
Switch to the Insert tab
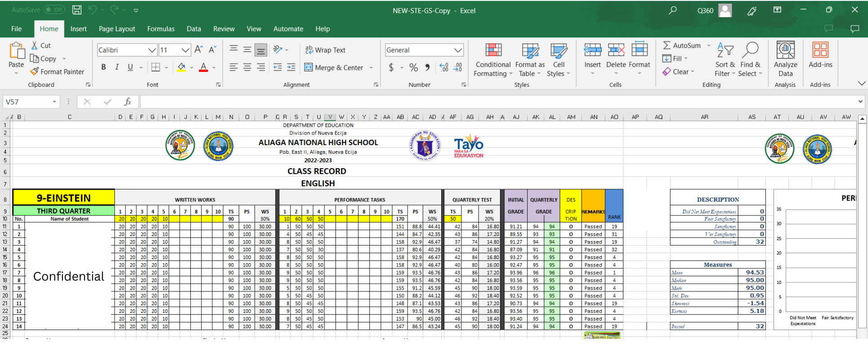click(78, 29)
